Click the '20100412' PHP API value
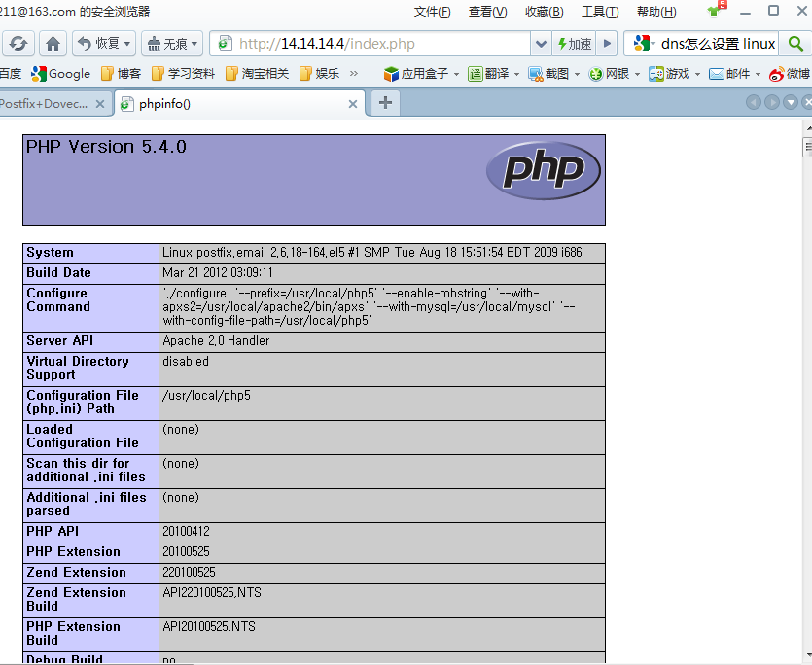This screenshot has height=665, width=812. point(186,532)
